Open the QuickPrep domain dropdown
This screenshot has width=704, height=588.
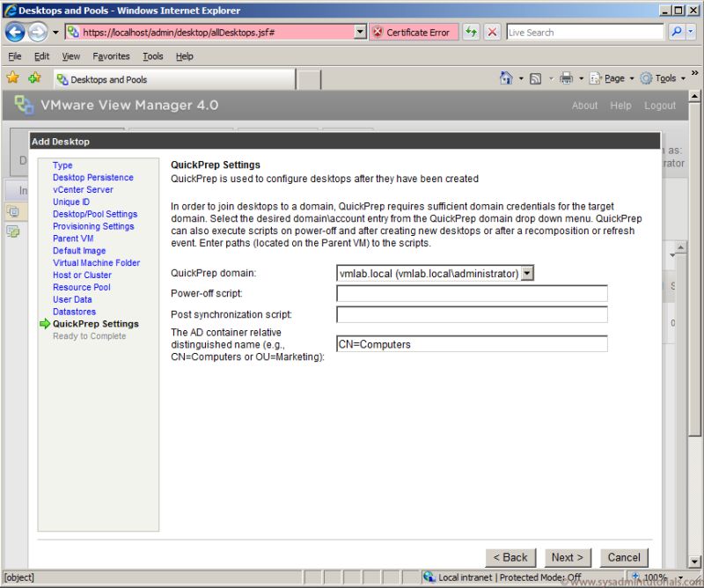(x=526, y=273)
